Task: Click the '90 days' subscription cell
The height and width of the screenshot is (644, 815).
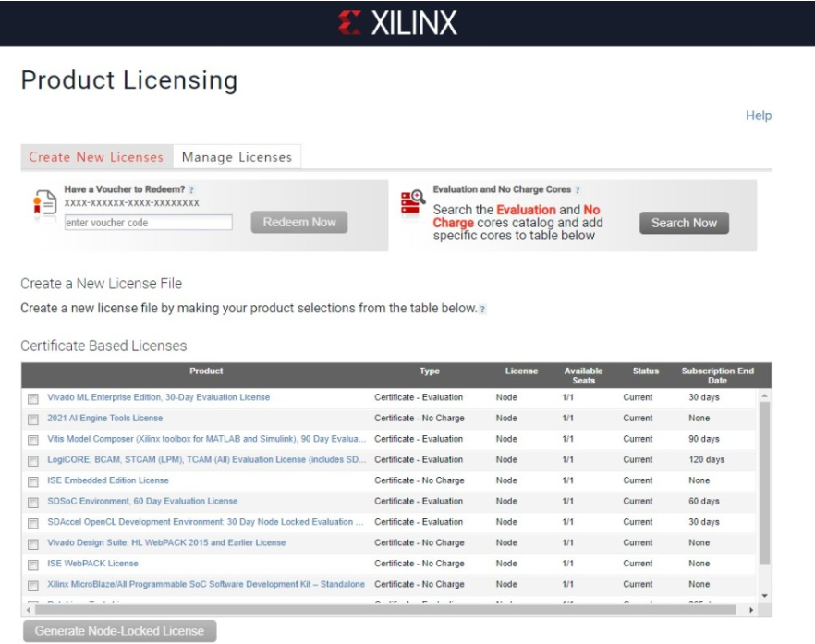Action: coord(704,439)
